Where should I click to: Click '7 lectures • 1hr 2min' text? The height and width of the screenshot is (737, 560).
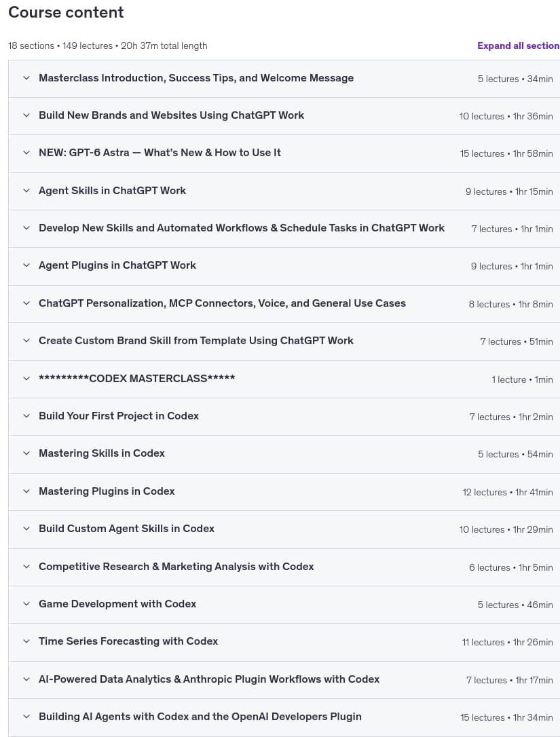[x=511, y=417]
